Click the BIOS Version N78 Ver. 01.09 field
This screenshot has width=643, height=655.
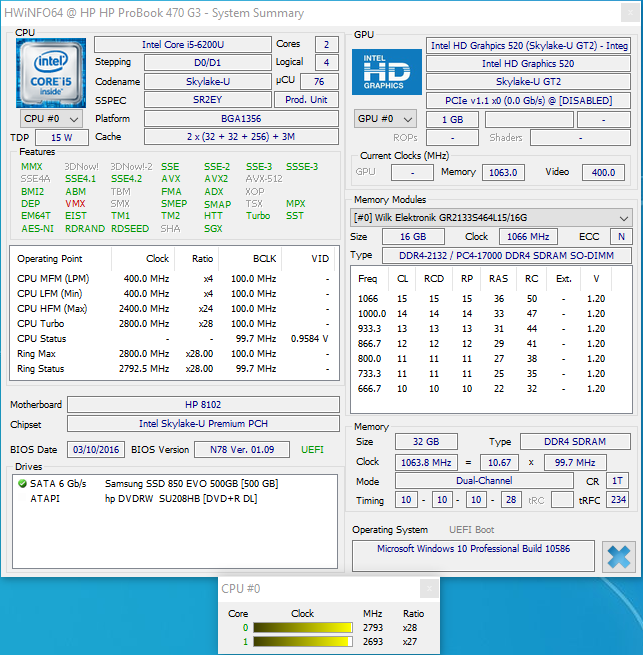tap(242, 450)
